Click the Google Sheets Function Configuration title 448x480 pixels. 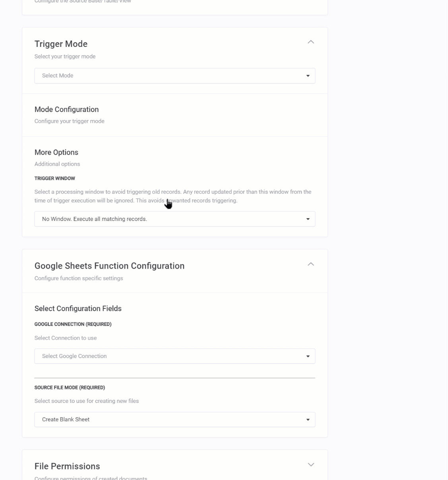(x=109, y=266)
